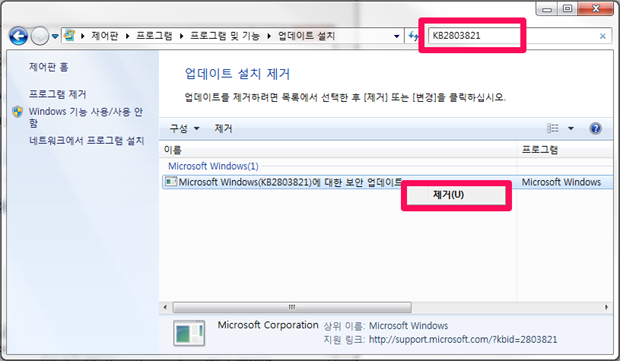Select 프로그램 breadcrumb in address bar
Screen dimensions: 620x361
point(154,36)
